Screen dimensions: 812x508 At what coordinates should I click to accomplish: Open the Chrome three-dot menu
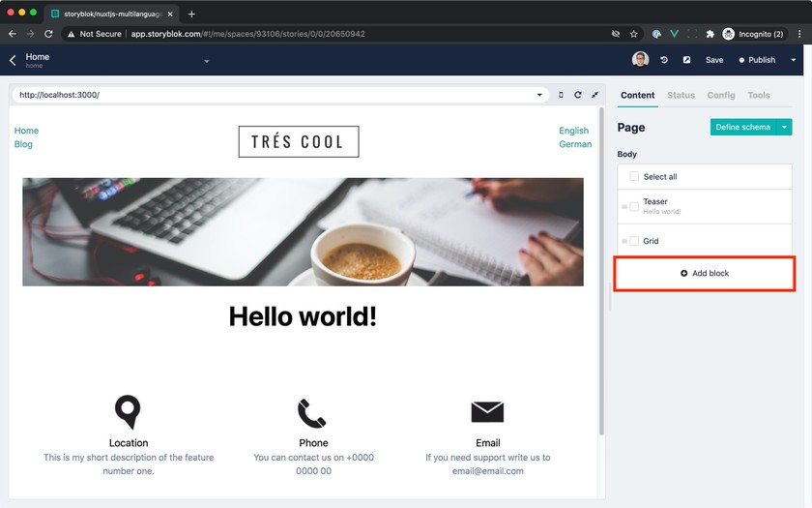click(x=799, y=34)
